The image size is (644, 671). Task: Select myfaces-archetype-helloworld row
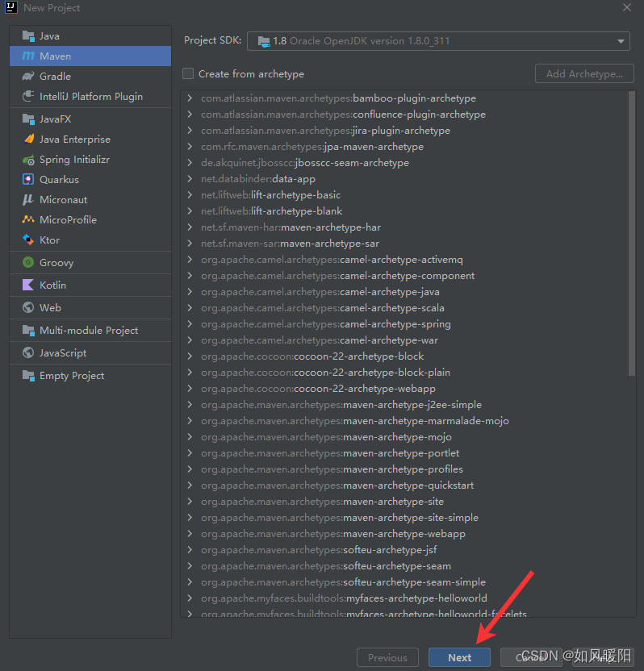(x=404, y=598)
